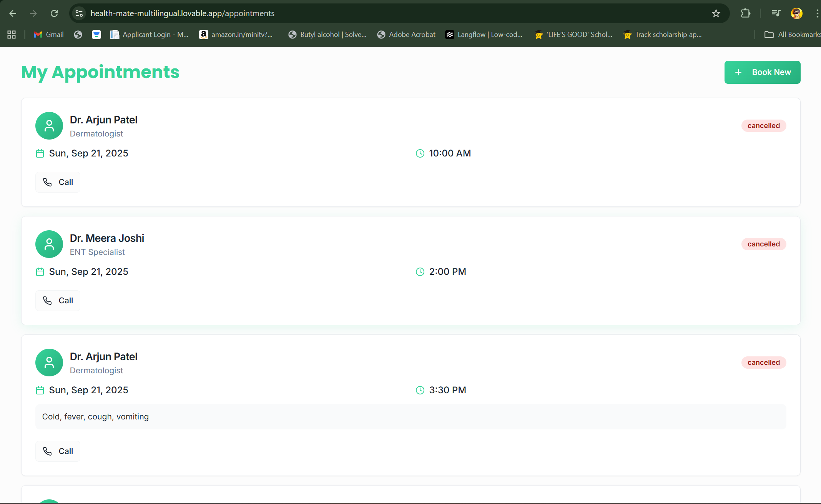Expand the All Bookmarks folder

[x=793, y=35]
